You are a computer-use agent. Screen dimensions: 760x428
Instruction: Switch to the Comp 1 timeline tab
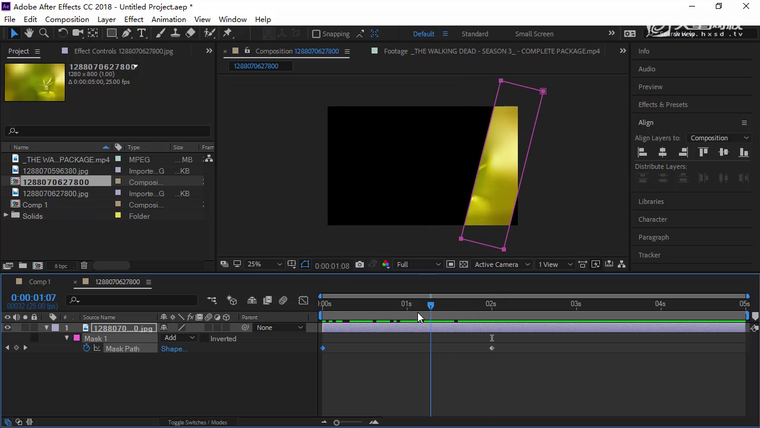point(39,282)
